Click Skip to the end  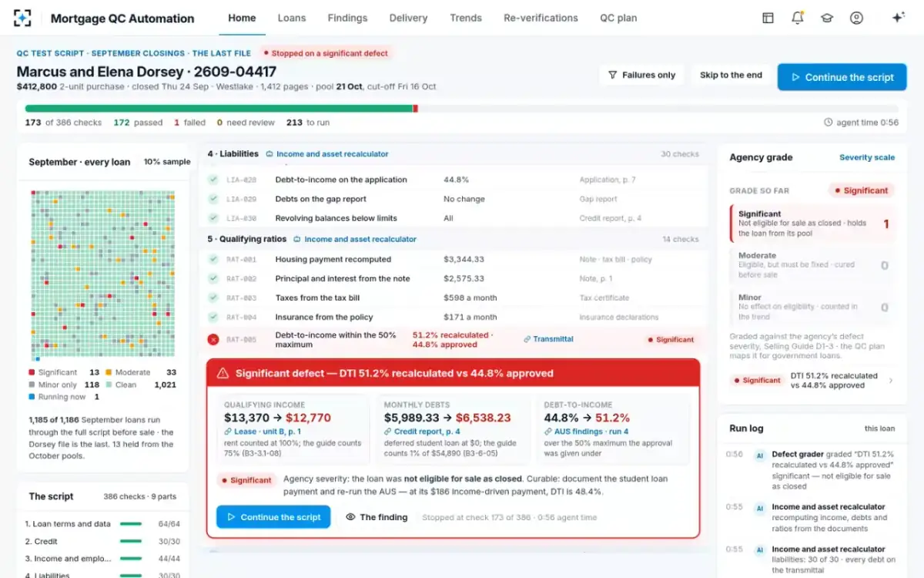(731, 75)
